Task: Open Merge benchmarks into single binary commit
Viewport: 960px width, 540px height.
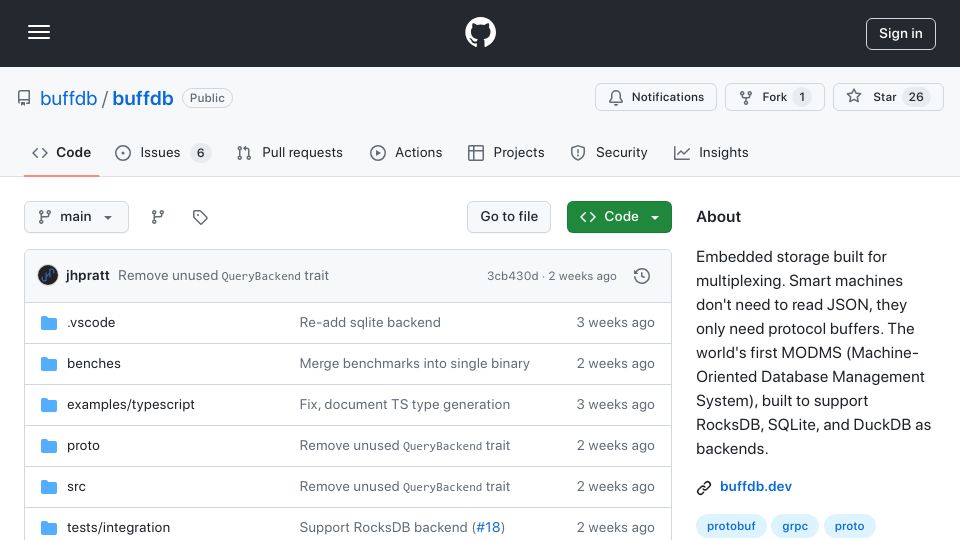Action: (414, 364)
